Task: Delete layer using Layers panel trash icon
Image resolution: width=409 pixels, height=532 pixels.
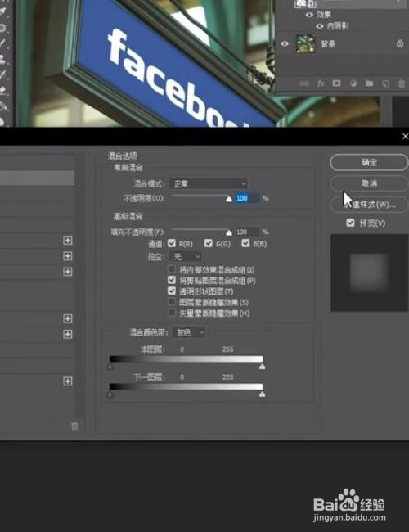Action: [402, 83]
